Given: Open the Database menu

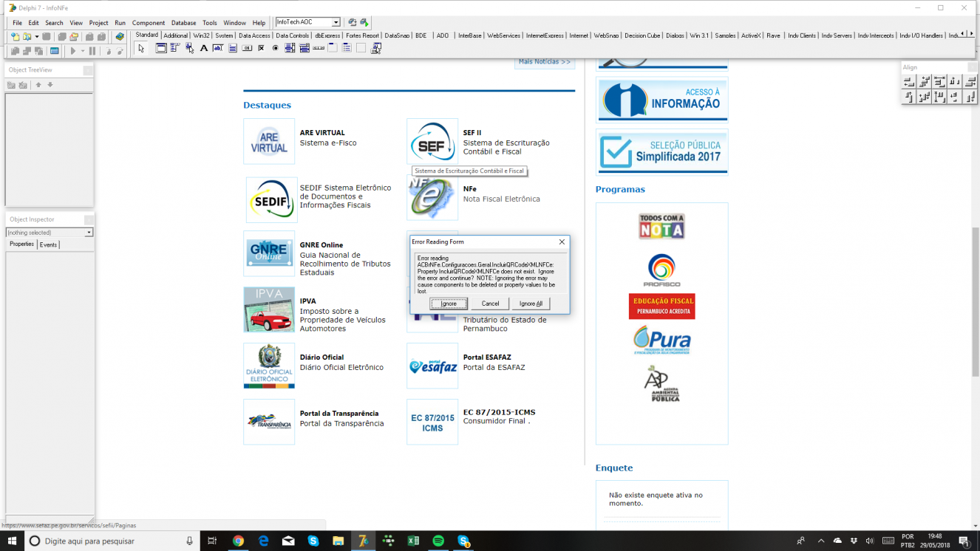Looking at the screenshot, I should click(184, 23).
